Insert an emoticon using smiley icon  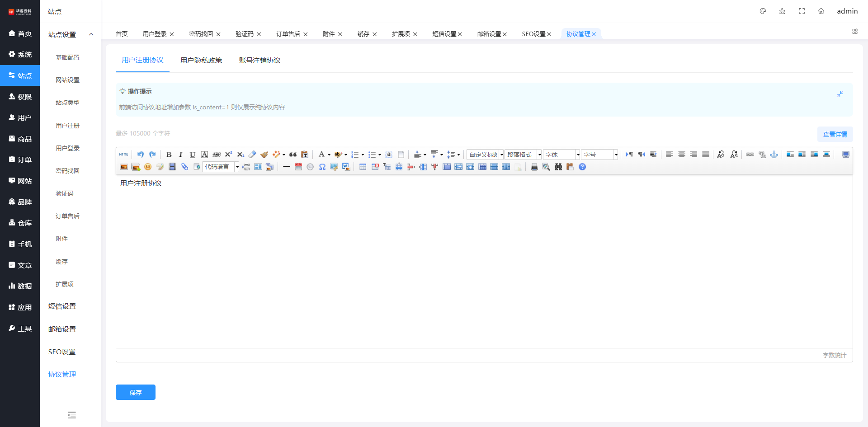(x=148, y=167)
